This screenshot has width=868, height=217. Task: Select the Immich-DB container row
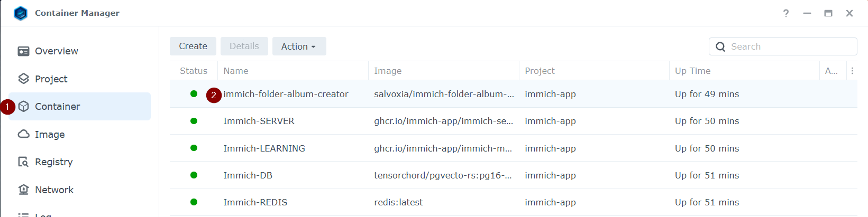point(513,175)
